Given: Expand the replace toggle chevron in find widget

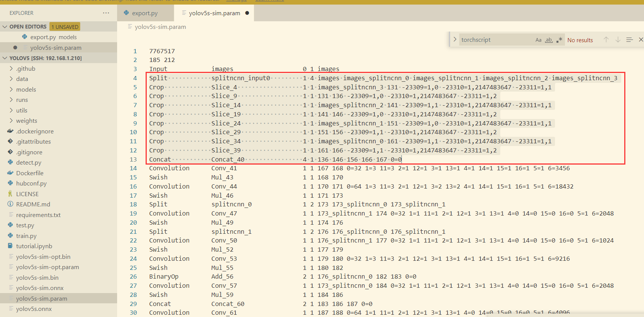Looking at the screenshot, I should (455, 40).
